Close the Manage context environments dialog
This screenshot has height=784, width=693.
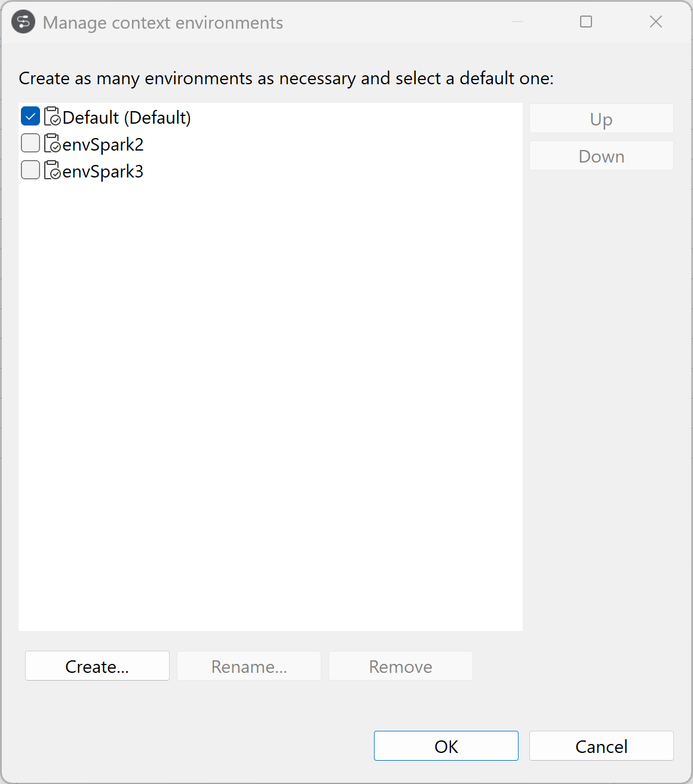pyautogui.click(x=655, y=22)
